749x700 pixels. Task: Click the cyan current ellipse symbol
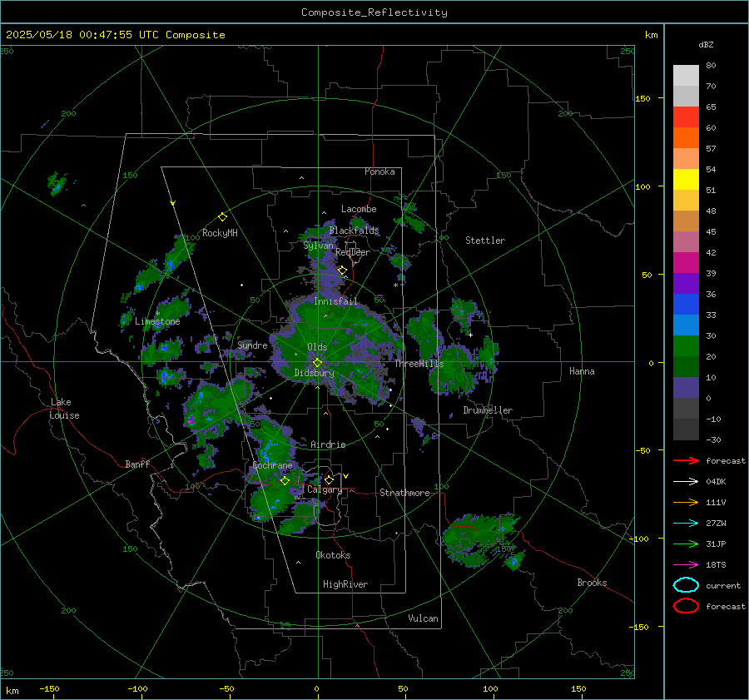(686, 585)
